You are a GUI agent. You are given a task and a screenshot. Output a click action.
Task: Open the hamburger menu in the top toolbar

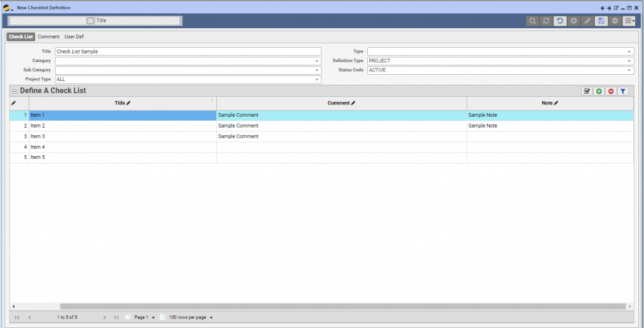click(x=628, y=21)
